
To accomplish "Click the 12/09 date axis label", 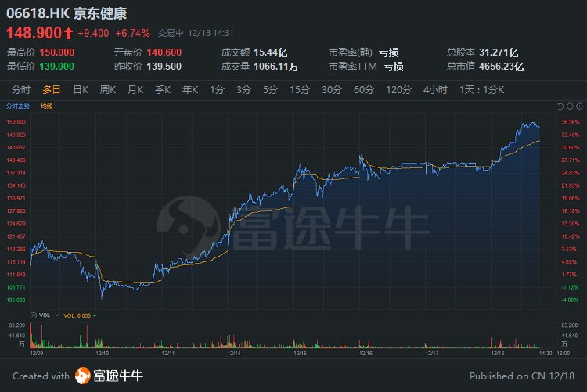I will 36,353.
